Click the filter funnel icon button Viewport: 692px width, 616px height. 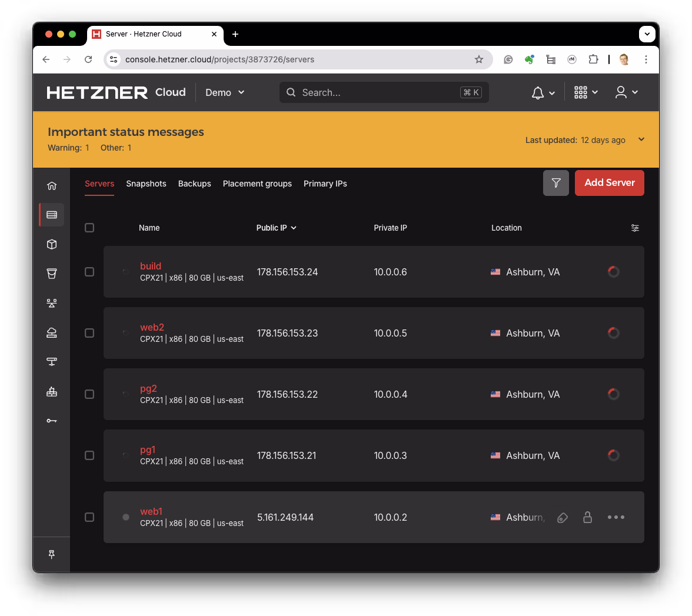click(555, 183)
